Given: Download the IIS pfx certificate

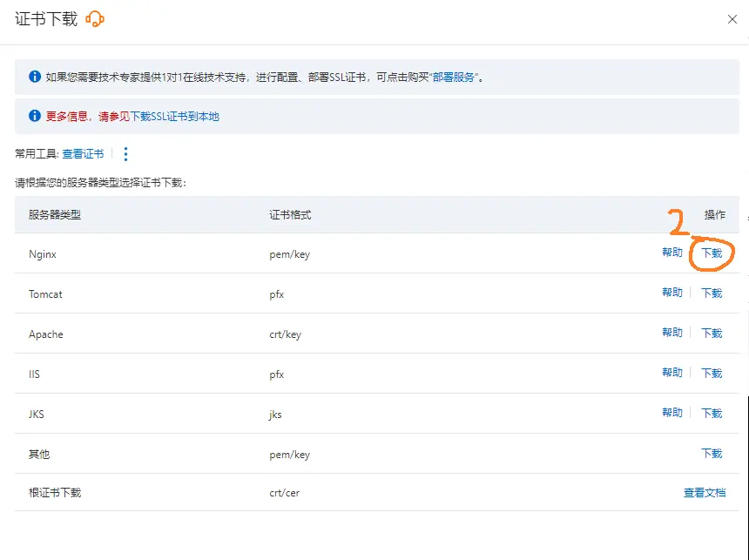Looking at the screenshot, I should tap(711, 373).
